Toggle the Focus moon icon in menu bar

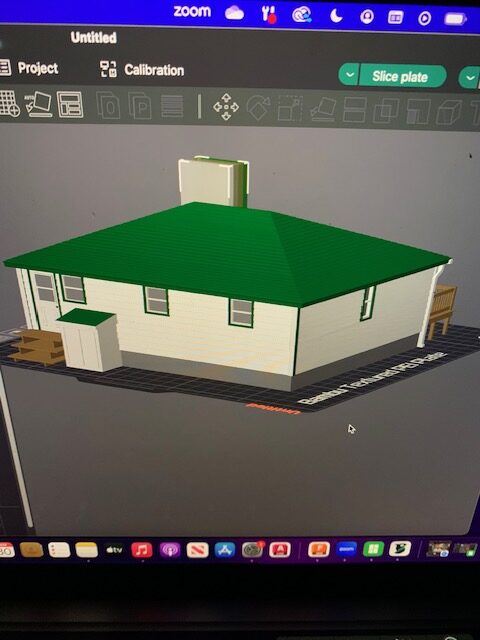click(336, 16)
